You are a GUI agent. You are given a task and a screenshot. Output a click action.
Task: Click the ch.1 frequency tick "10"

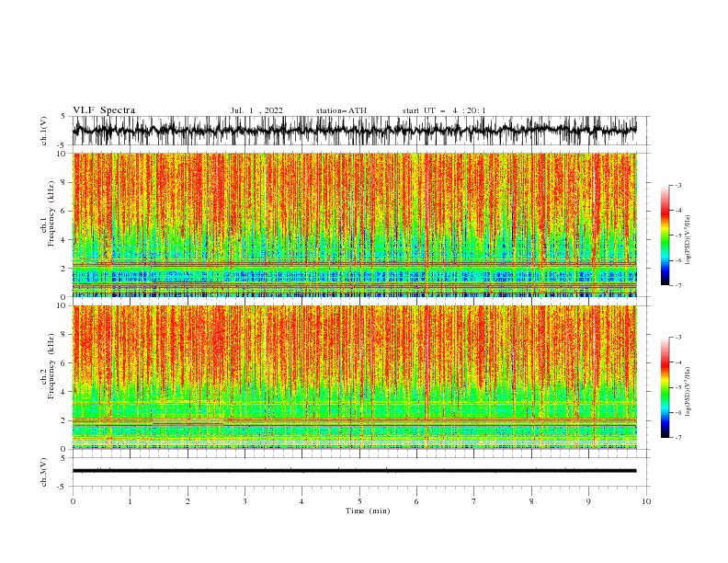click(62, 154)
